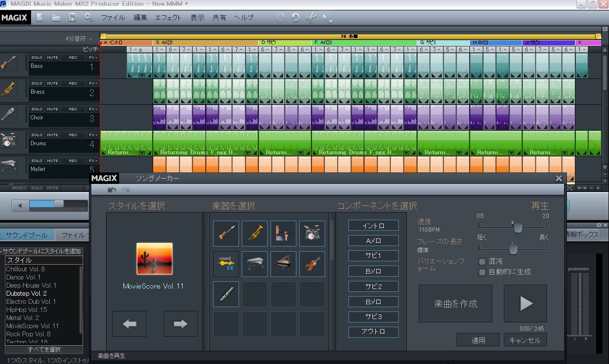Screen dimensions: 609x364
Task: Open the 4分音符 grid dropdown
Action: coord(79,39)
